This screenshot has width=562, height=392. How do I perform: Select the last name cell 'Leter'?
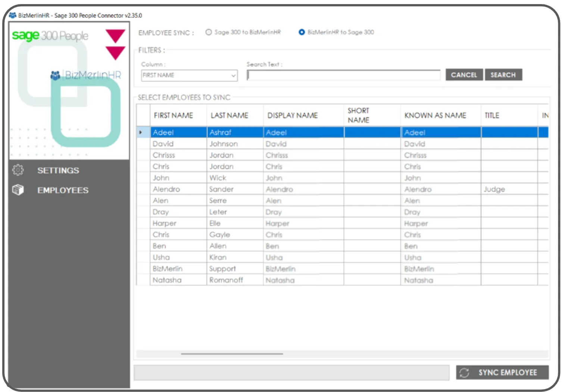[235, 212]
